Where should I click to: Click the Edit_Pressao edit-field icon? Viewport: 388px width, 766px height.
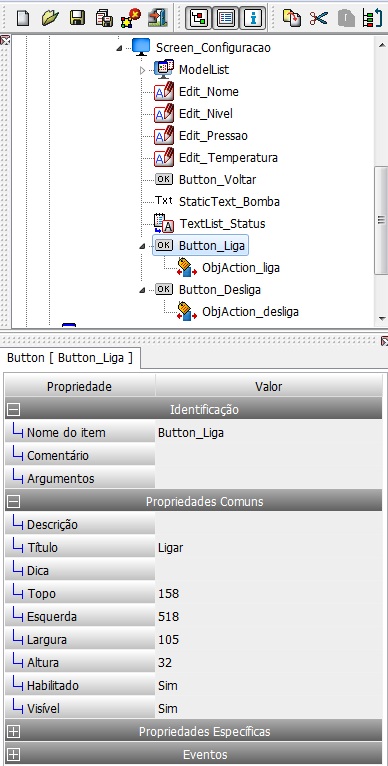click(164, 135)
